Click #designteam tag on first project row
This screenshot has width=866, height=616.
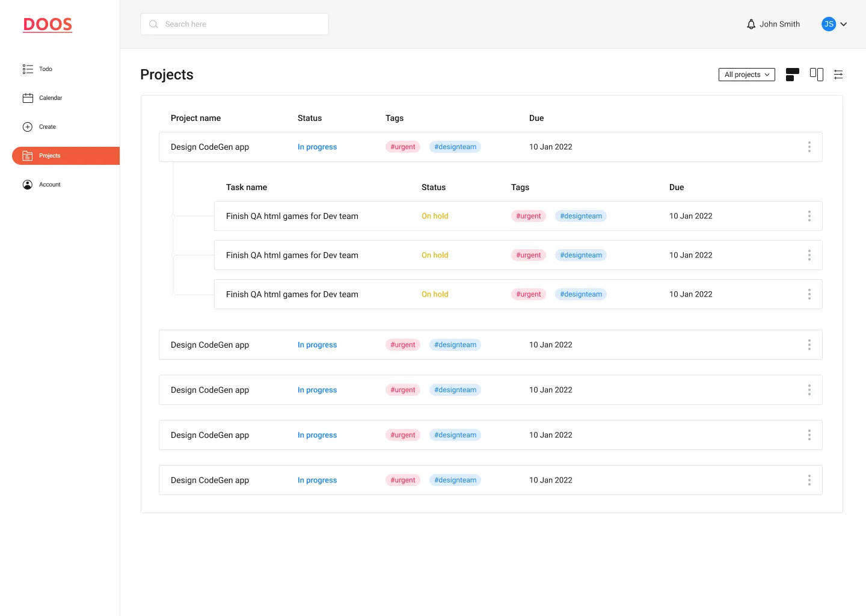[x=455, y=147]
